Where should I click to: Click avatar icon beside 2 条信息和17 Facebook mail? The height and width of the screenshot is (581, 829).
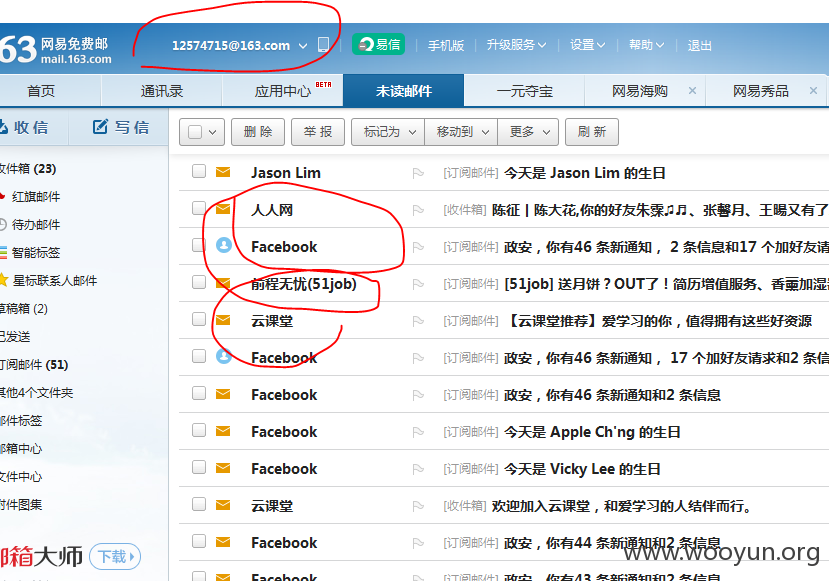tap(224, 245)
